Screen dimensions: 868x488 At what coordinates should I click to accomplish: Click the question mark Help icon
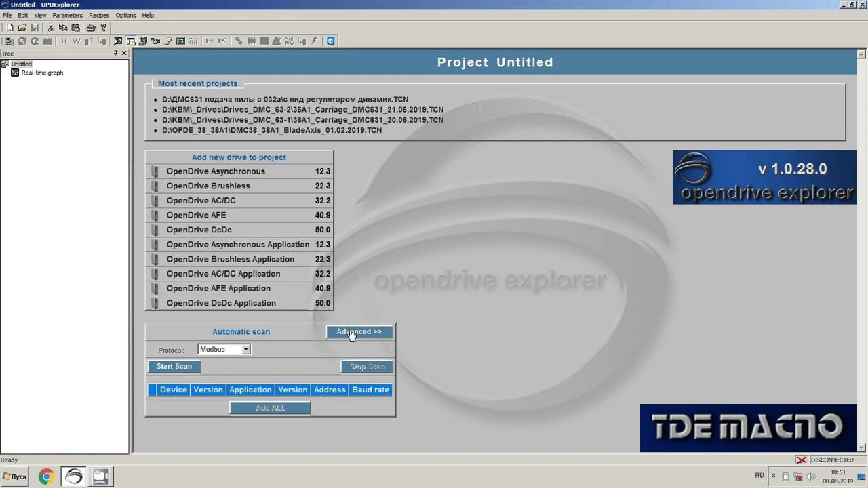104,28
